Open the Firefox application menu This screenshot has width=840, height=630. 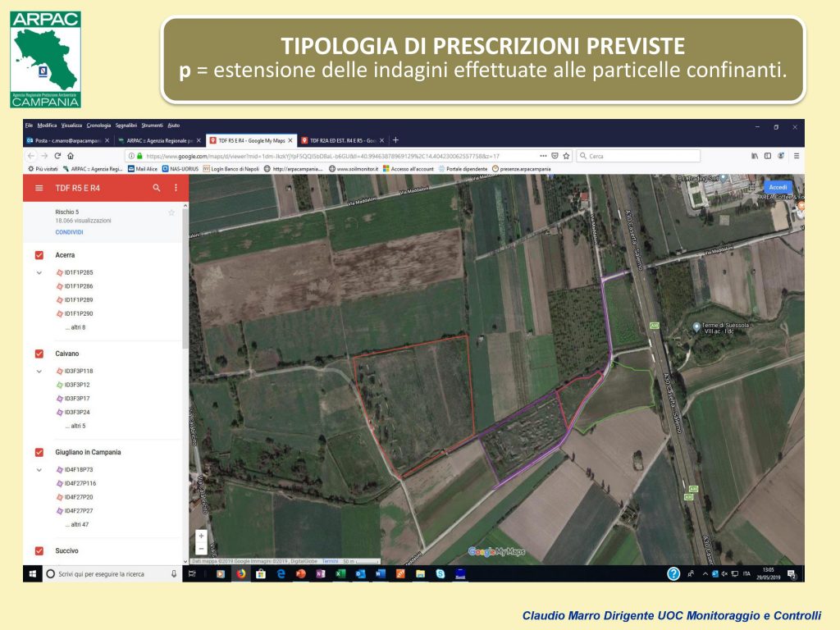pos(797,156)
